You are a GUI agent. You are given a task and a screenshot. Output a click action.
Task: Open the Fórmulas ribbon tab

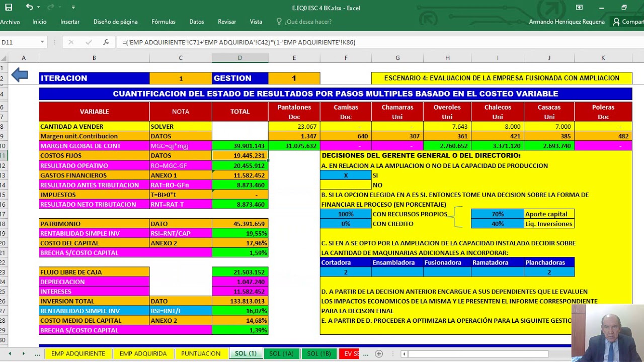coord(164,22)
